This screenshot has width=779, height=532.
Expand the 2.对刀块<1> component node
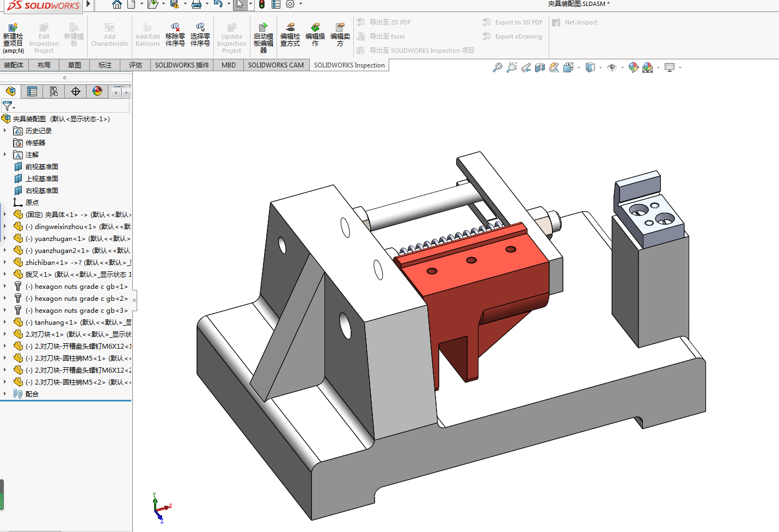click(5, 334)
